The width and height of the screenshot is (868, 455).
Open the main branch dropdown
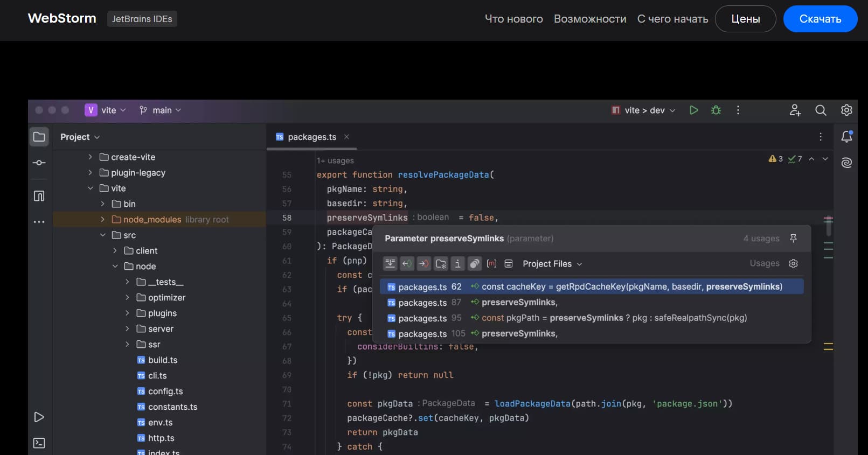(160, 110)
